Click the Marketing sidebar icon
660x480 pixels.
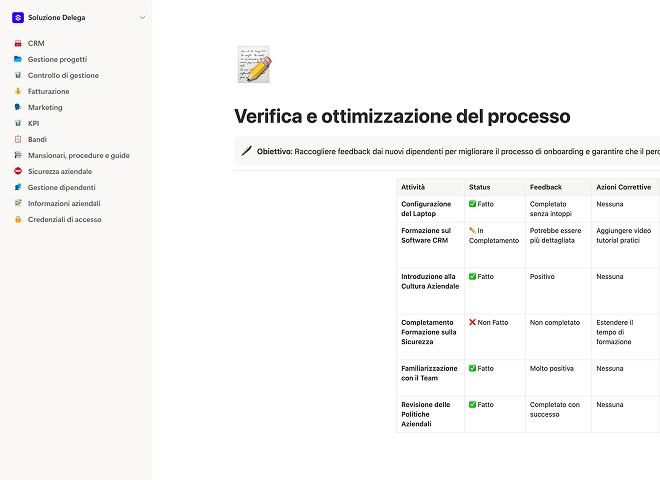(18, 107)
